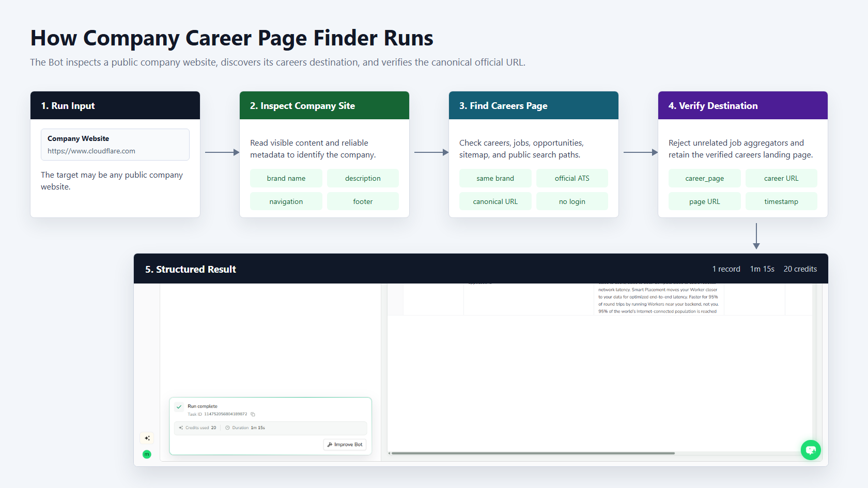
Task: Click the sparkle icon next to Credits used
Action: pos(181,428)
